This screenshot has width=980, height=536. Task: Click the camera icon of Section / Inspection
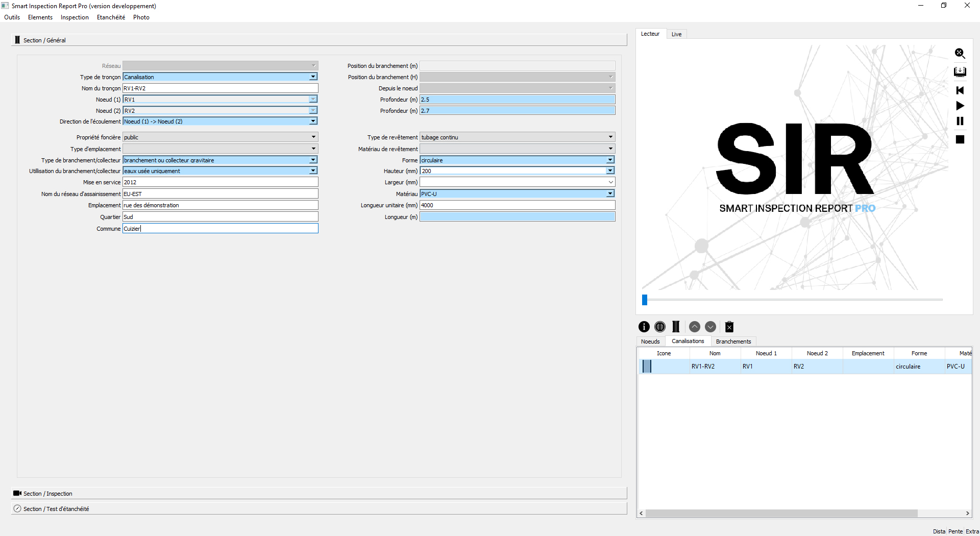point(17,493)
